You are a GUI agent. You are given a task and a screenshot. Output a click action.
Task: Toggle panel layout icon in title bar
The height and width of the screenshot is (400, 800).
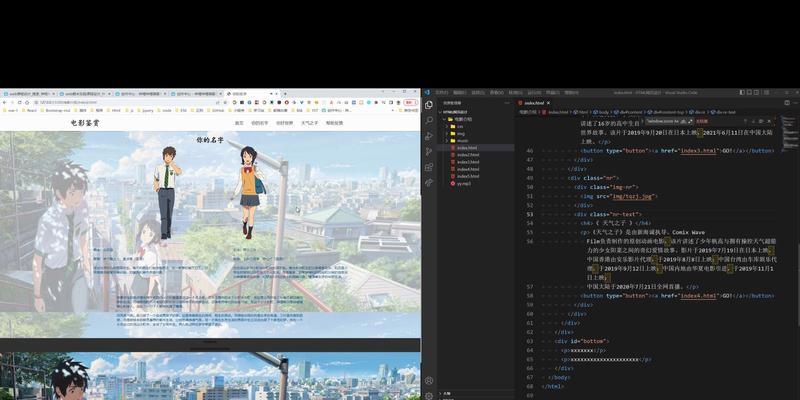click(749, 92)
